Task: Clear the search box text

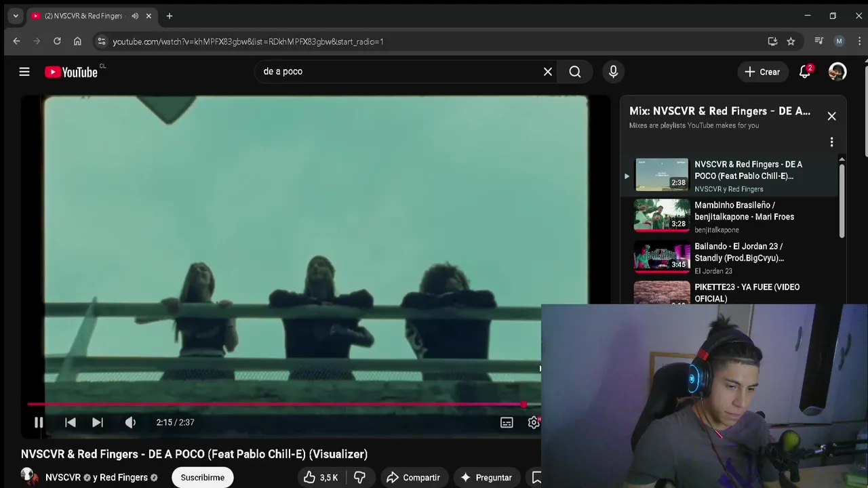Action: (548, 72)
